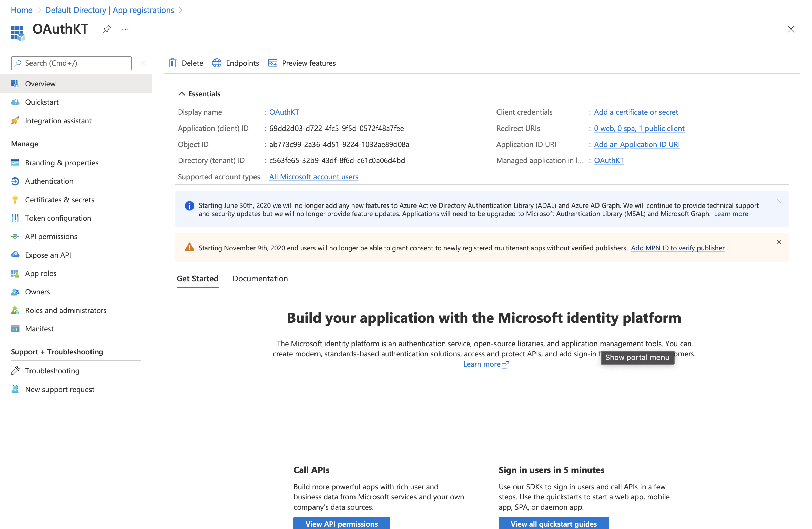Open Troubleshooting wrench icon

[15, 371]
